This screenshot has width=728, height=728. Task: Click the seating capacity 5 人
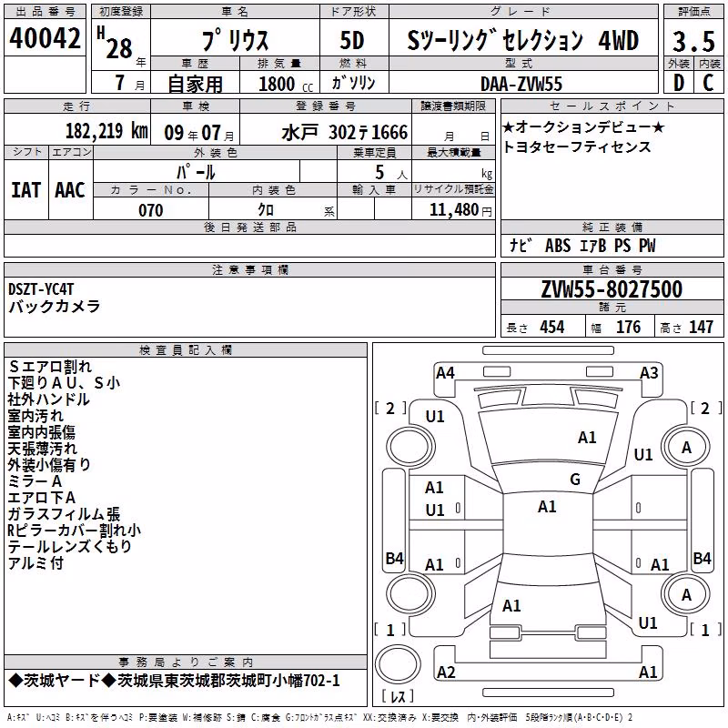[x=391, y=173]
